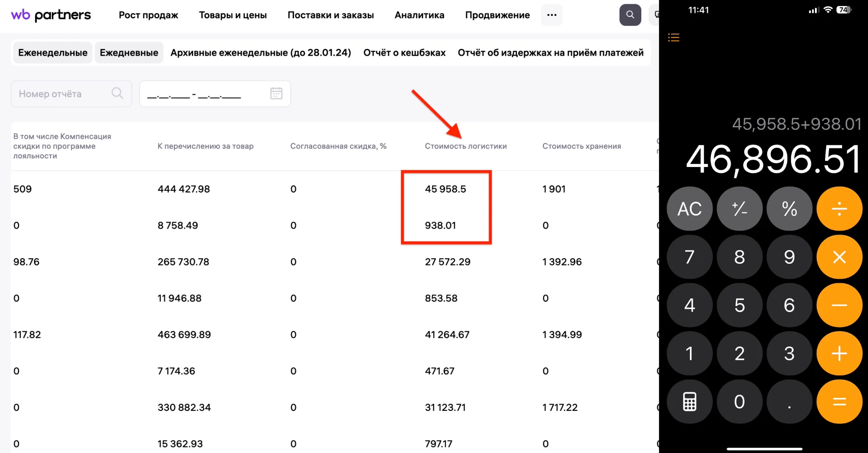The width and height of the screenshot is (868, 453).
Task: Open the Поставки и заказы menu
Action: tap(331, 15)
